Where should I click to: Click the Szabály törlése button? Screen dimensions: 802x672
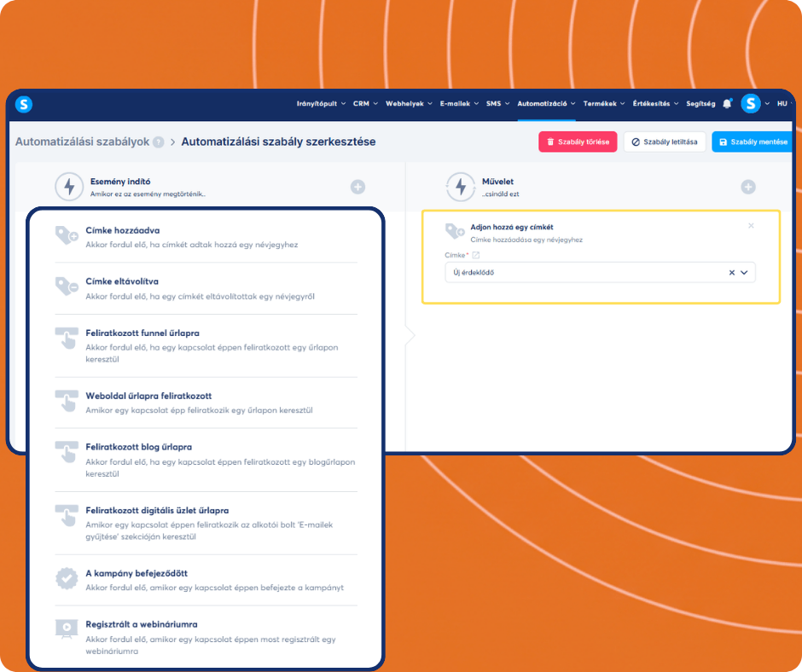[x=578, y=142]
